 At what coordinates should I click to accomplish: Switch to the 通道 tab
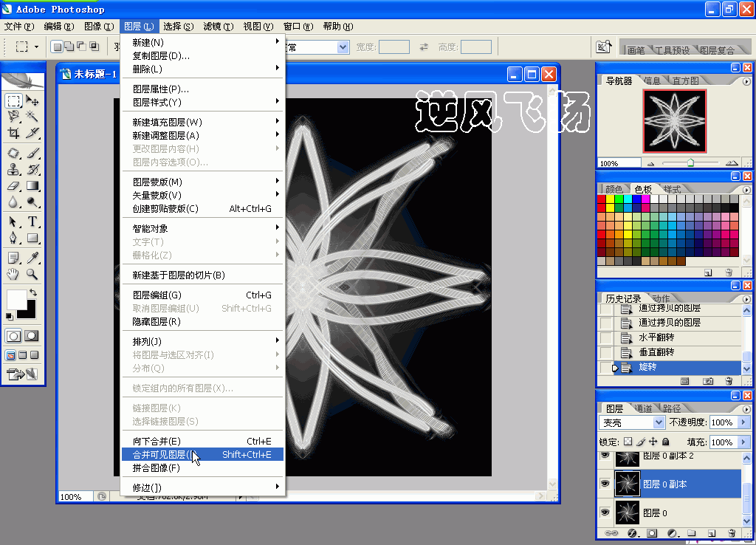pyautogui.click(x=643, y=408)
